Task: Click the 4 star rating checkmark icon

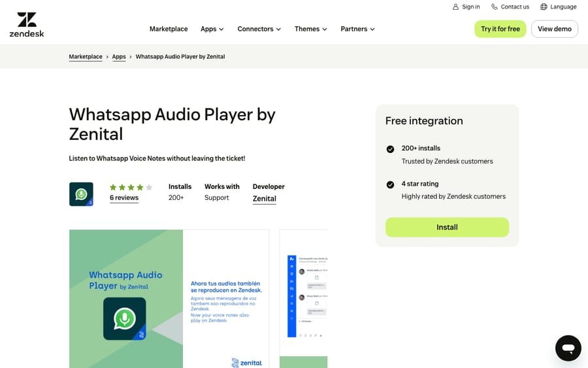Action: pos(390,184)
